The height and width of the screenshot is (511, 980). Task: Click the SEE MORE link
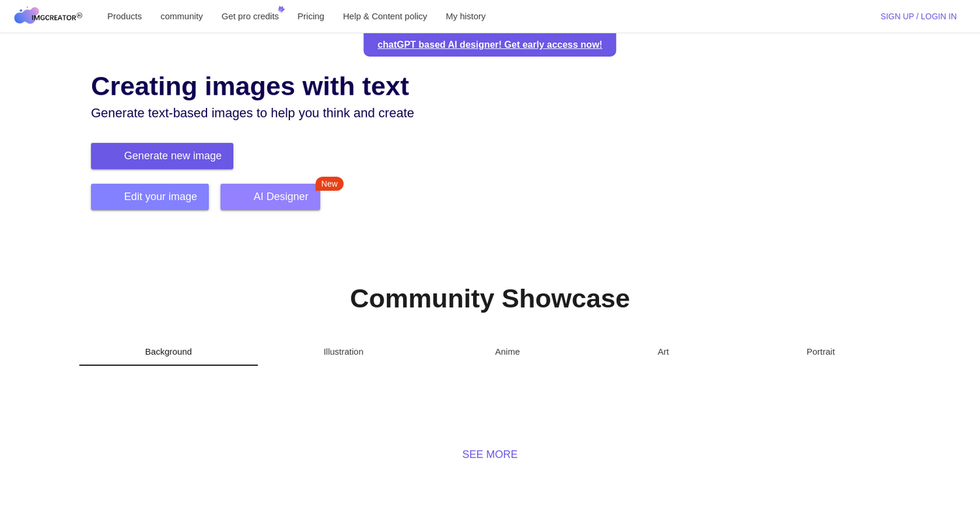[x=489, y=454]
